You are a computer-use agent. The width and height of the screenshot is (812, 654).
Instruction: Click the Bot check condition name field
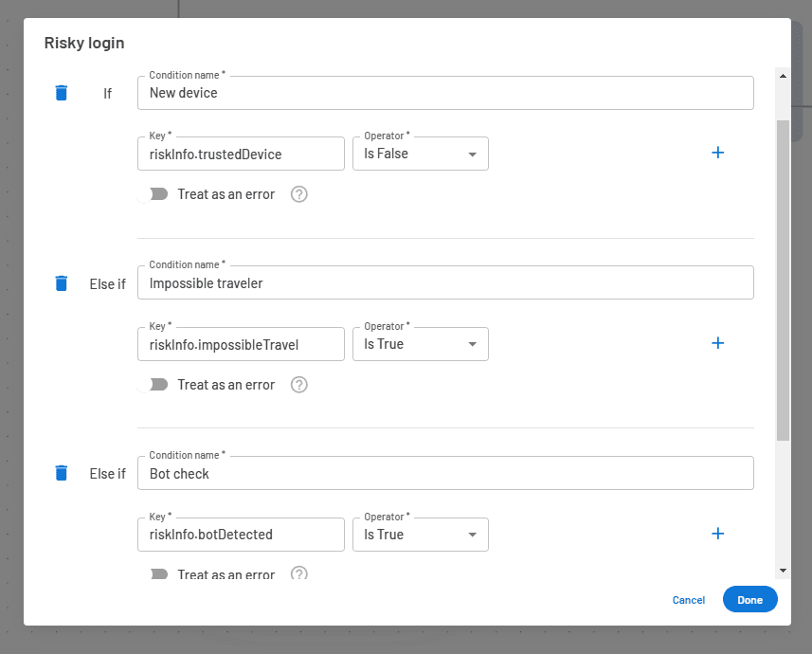click(445, 474)
